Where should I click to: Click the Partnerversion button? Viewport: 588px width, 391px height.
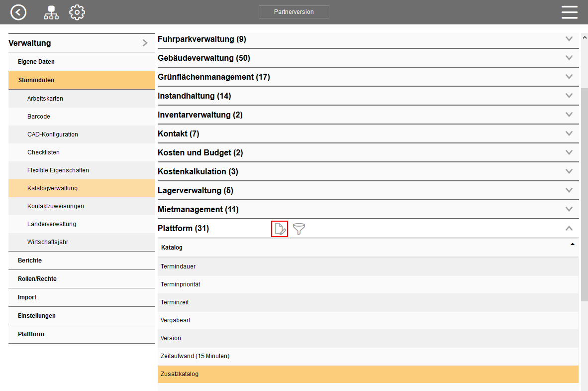click(x=294, y=12)
